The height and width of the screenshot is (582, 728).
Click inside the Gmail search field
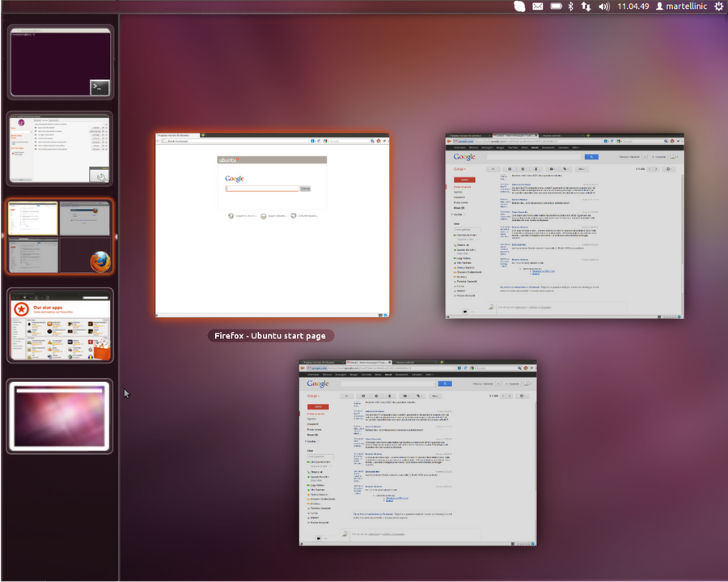[x=387, y=384]
